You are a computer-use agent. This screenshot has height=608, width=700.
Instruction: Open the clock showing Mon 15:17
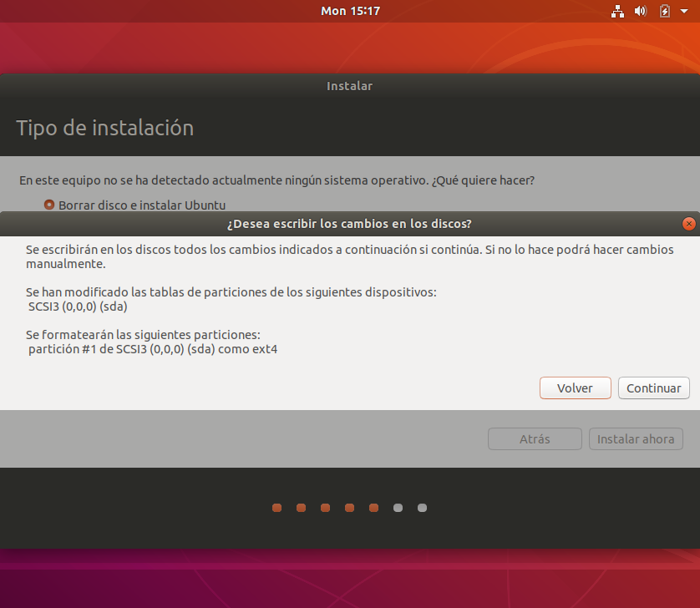[351, 11]
